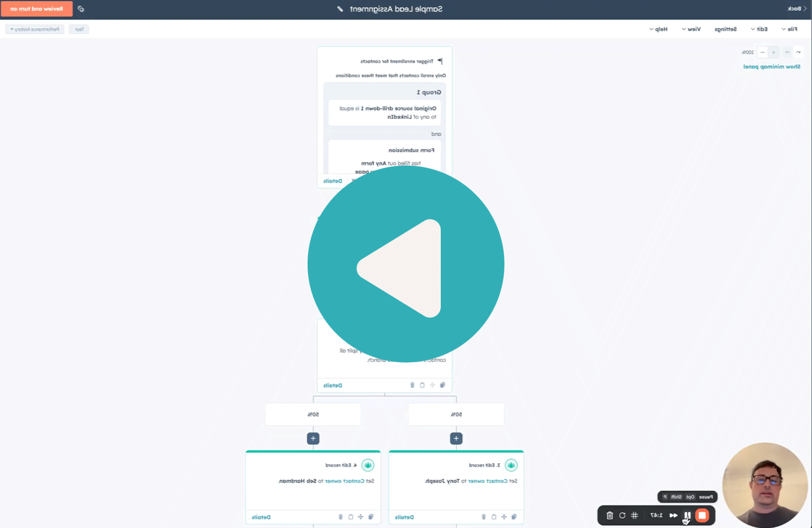Click the presenter webcam bubble
Screen dimensions: 812x528
click(x=764, y=485)
